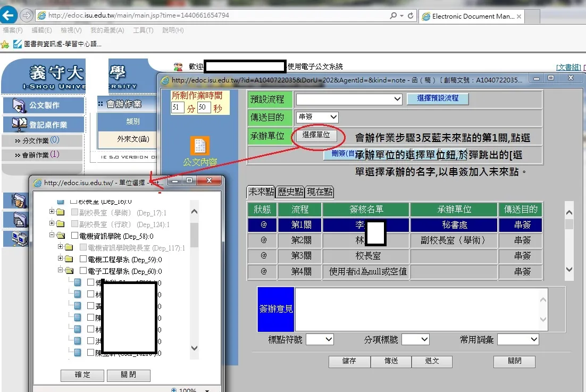Image resolution: width=586 pixels, height=392 pixels.
Task: Open the 傳送目的 dropdown showing 串簽
Action: tap(317, 118)
